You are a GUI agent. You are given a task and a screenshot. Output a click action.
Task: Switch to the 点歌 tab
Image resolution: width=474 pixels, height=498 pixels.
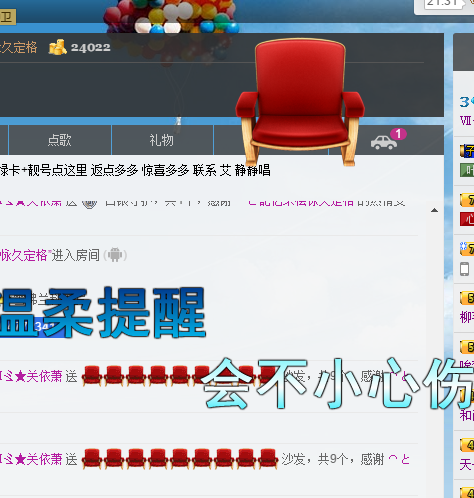60,140
